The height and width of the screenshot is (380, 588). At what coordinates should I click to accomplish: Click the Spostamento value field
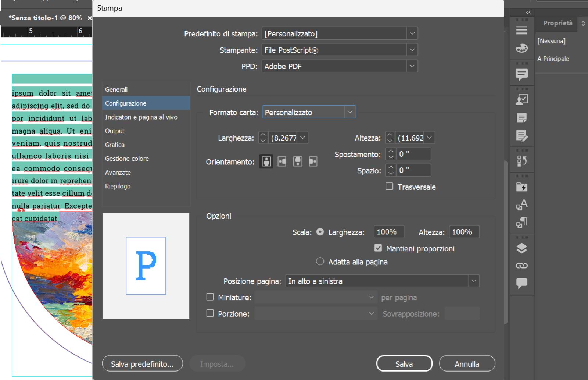(x=413, y=154)
